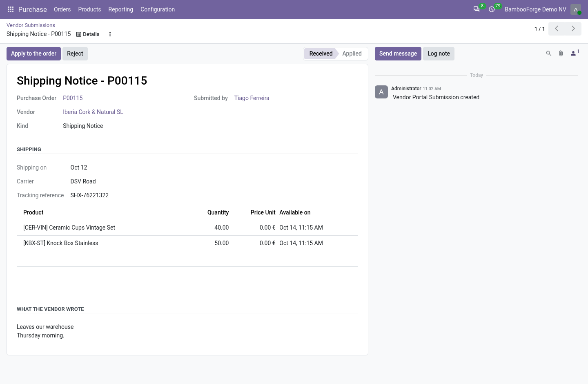Click the record pager 1 / 1
This screenshot has width=588, height=384.
point(539,29)
